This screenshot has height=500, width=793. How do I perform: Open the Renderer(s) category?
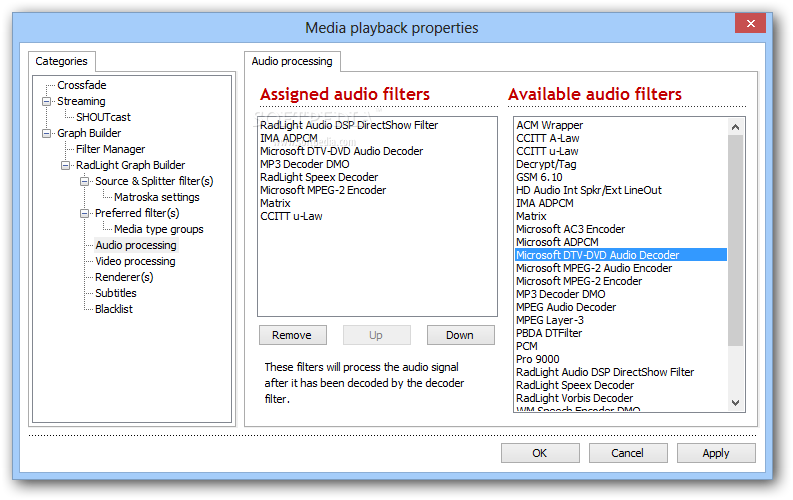tap(124, 277)
